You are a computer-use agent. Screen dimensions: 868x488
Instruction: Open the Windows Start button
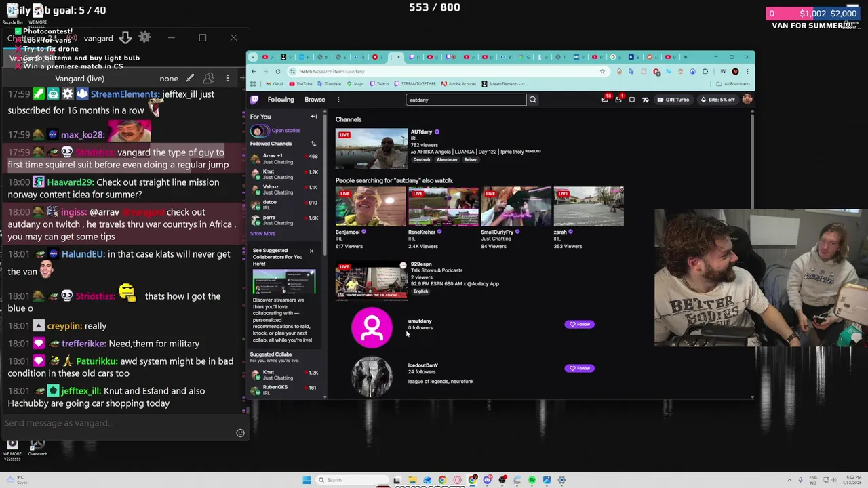(x=307, y=480)
